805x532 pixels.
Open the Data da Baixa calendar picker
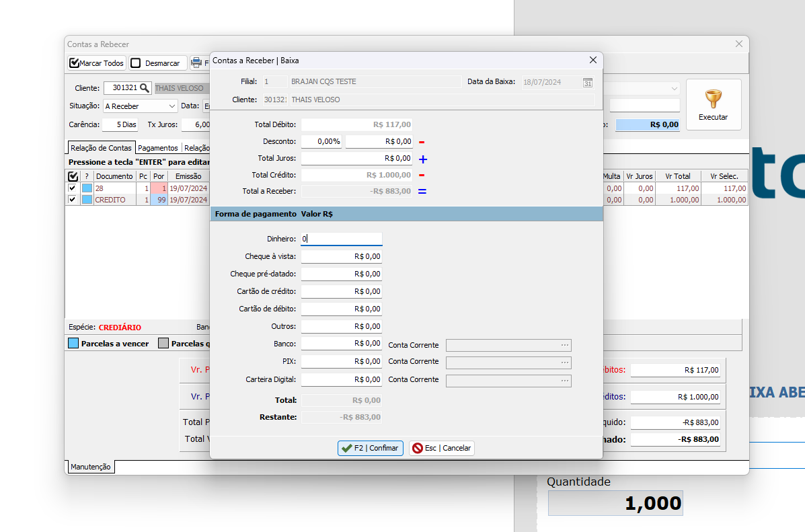588,82
